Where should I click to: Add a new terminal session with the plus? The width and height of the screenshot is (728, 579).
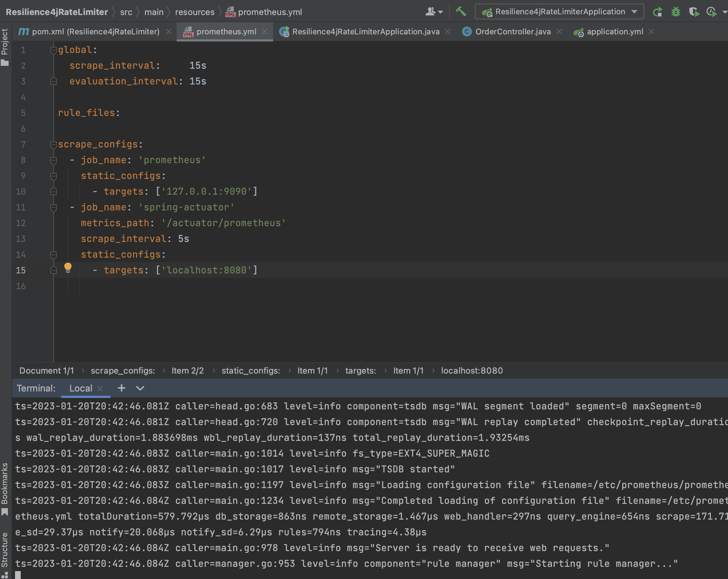pos(122,388)
